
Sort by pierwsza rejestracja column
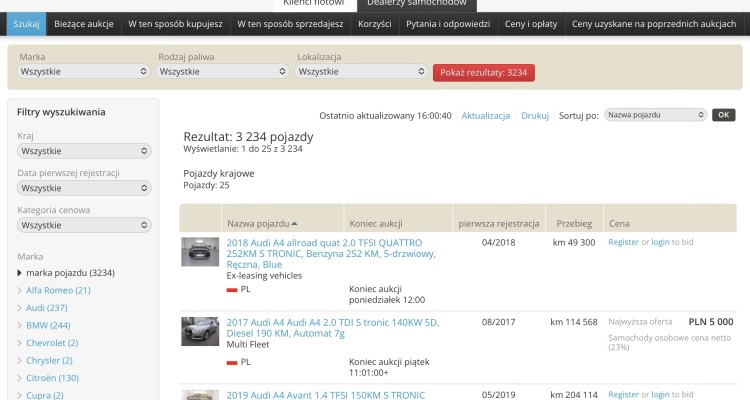coord(498,223)
